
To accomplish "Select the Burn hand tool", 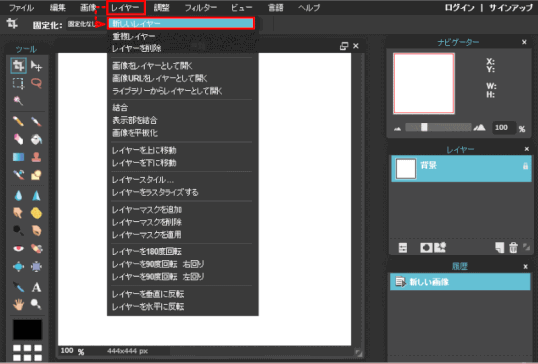I will point(36,231).
